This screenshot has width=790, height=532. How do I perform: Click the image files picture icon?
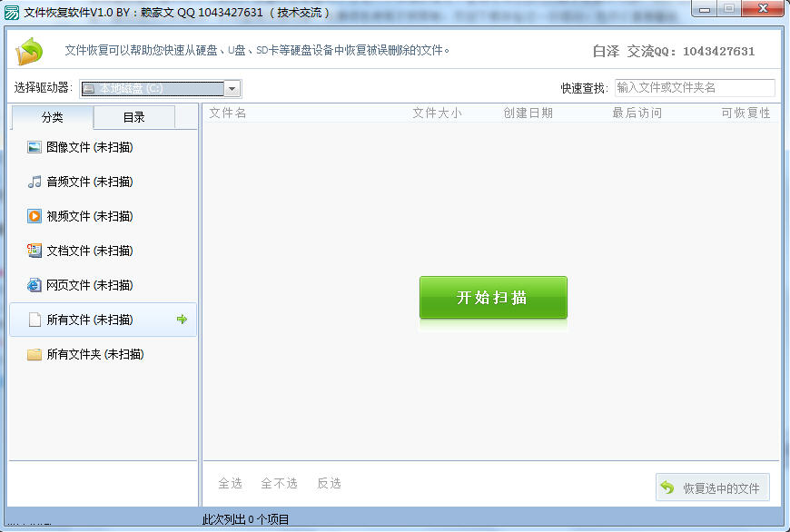35,147
